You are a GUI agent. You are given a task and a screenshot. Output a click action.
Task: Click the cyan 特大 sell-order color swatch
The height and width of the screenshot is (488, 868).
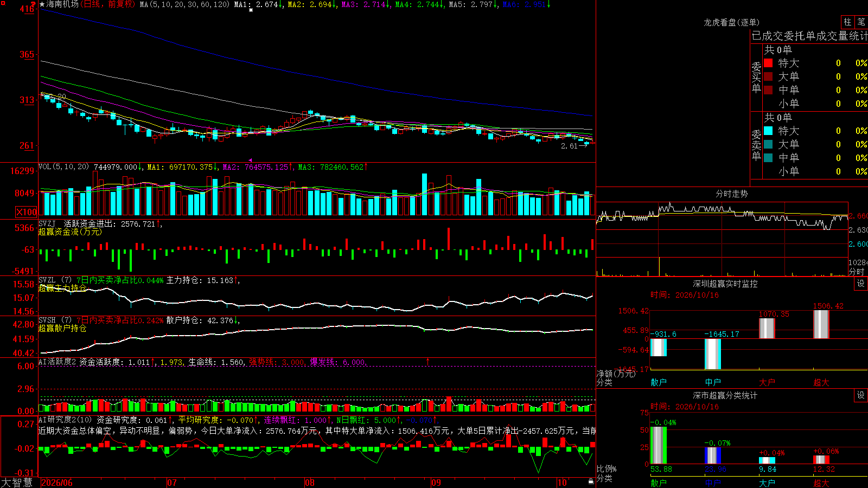point(768,131)
